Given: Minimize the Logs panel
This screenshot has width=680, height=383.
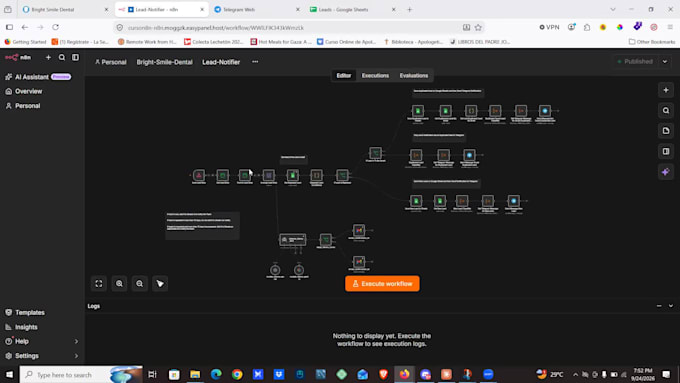Looking at the screenshot, I should [x=659, y=306].
